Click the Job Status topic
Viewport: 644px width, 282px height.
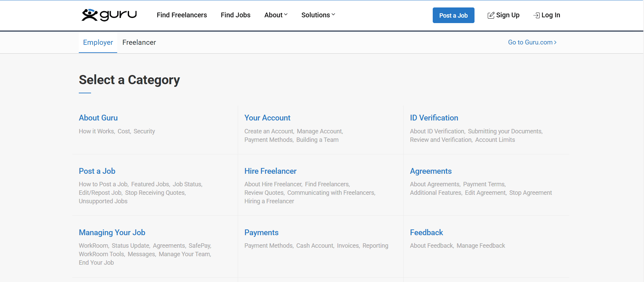coord(187,184)
